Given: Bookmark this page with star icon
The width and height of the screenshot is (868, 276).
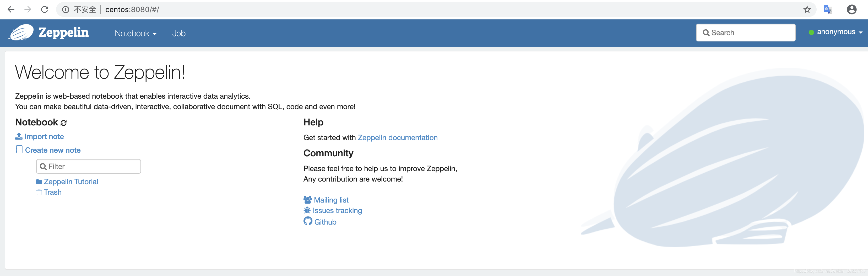Looking at the screenshot, I should click(x=807, y=9).
